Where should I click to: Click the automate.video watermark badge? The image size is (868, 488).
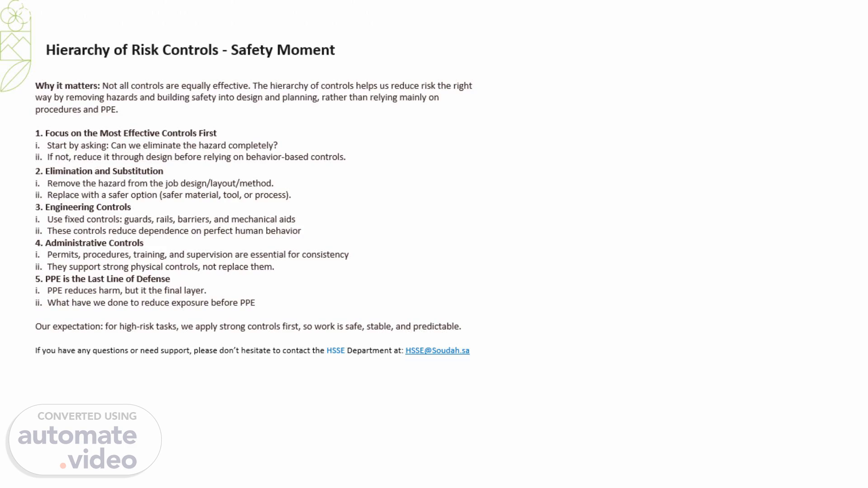(x=85, y=440)
